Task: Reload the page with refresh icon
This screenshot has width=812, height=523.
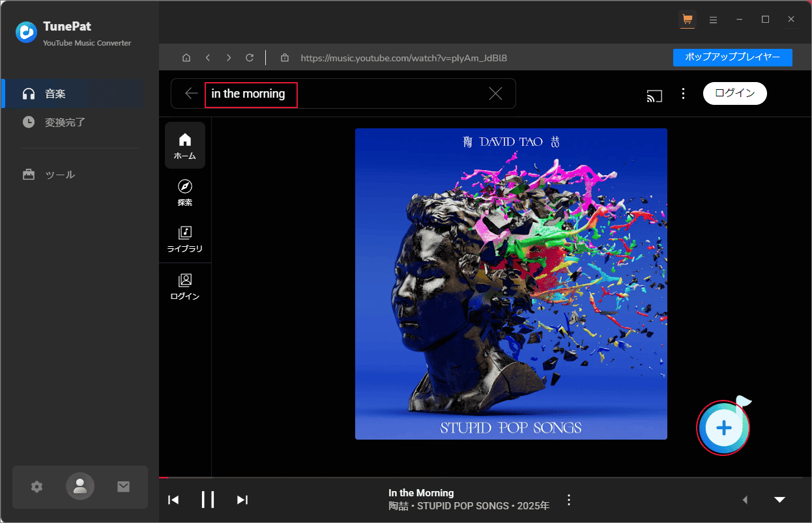Action: pos(250,58)
